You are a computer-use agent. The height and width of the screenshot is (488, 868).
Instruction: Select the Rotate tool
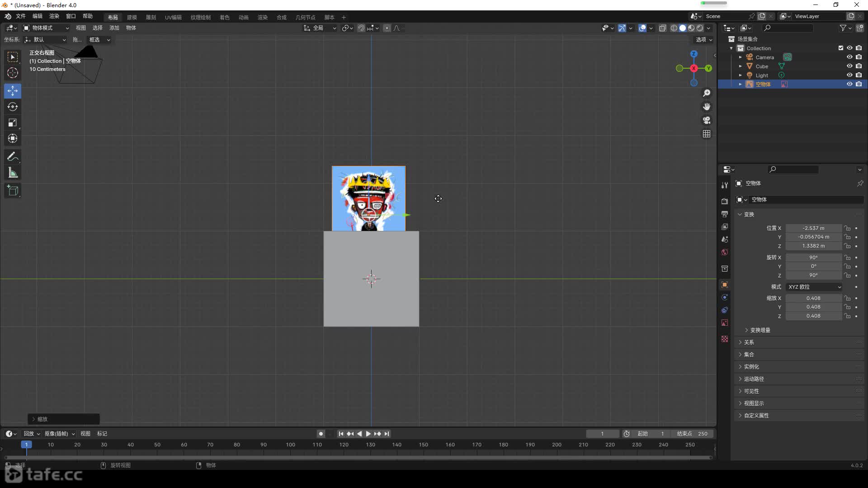(13, 107)
